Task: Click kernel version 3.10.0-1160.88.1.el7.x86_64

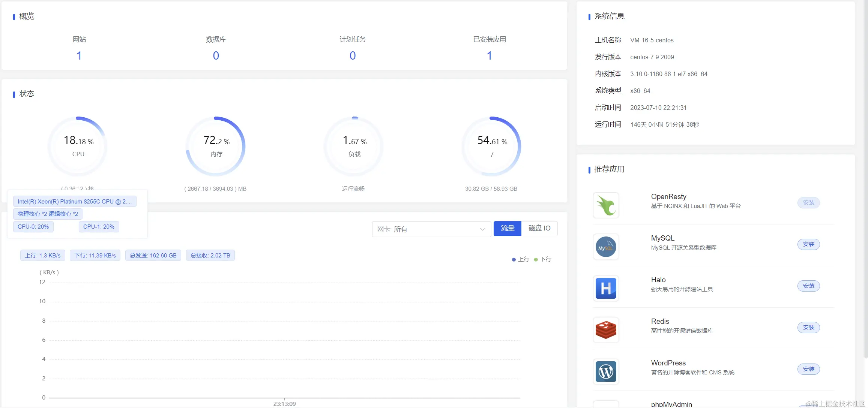Action: [668, 74]
